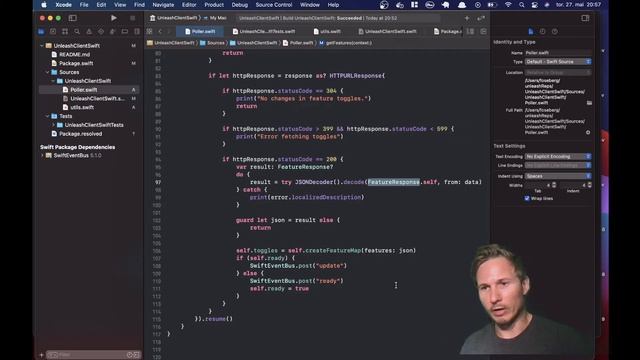
Task: Expand SwiftEventBus package dependency
Action: (42, 156)
